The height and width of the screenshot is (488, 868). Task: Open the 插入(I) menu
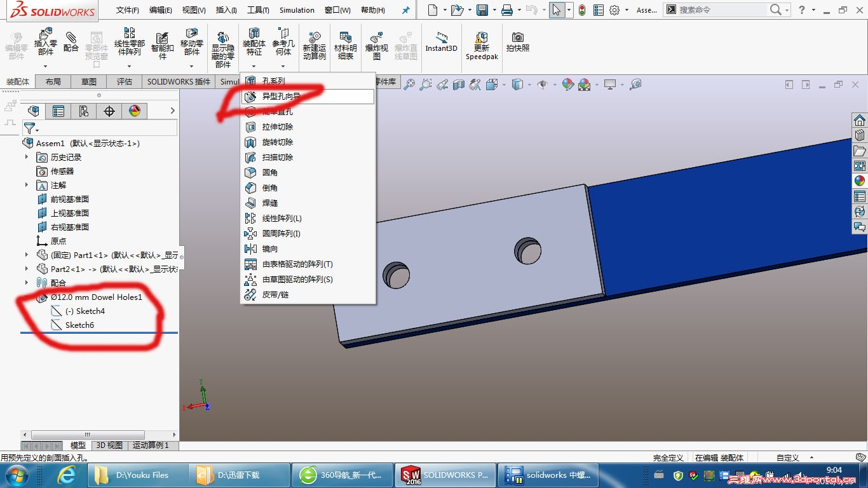226,10
